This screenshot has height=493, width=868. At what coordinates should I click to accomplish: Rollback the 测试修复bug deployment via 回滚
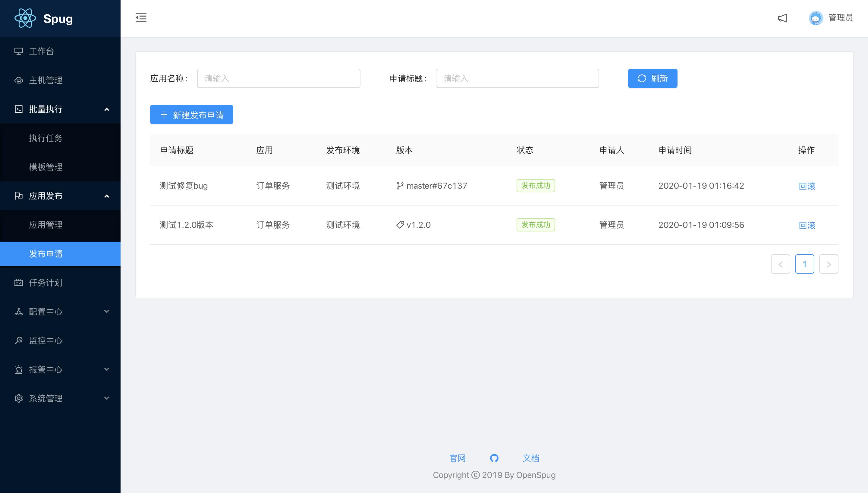click(807, 186)
